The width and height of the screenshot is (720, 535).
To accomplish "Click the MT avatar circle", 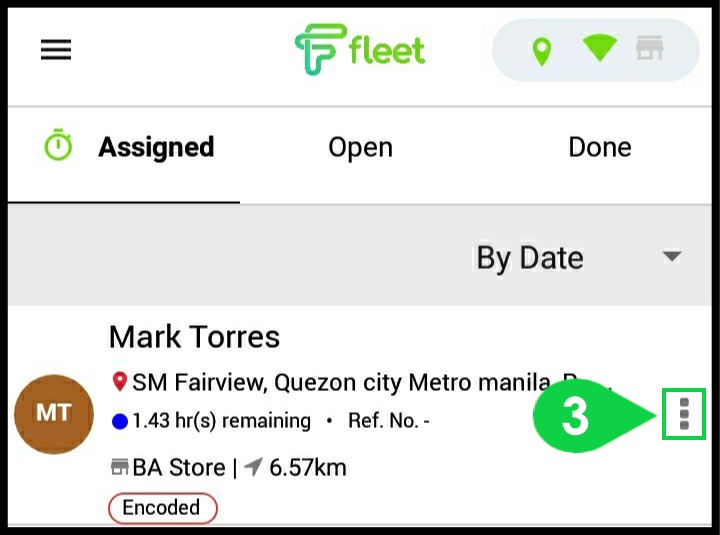I will click(x=54, y=414).
